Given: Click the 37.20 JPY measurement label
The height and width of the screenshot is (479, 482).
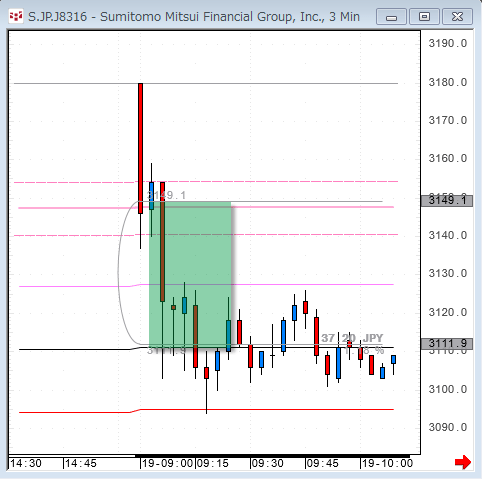Looking at the screenshot, I should 352,338.
